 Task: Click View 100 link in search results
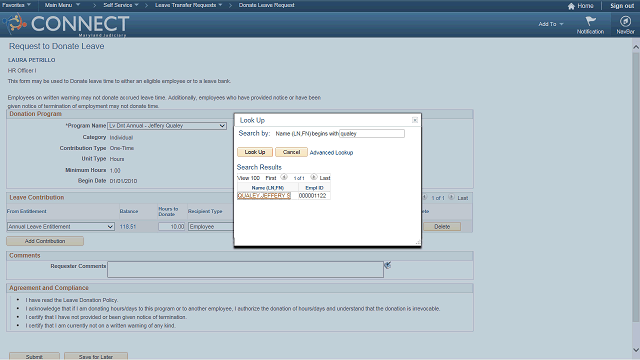[x=249, y=178]
